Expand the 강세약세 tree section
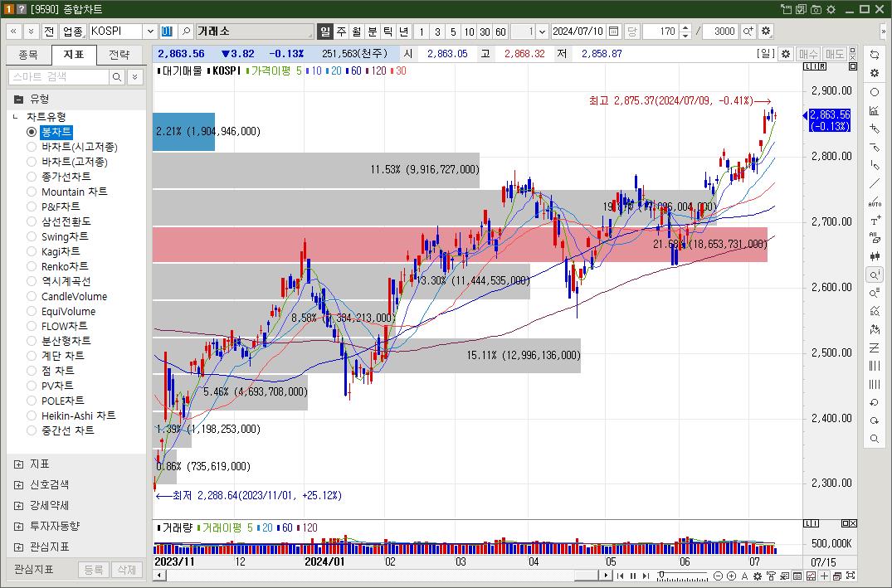 click(19, 506)
